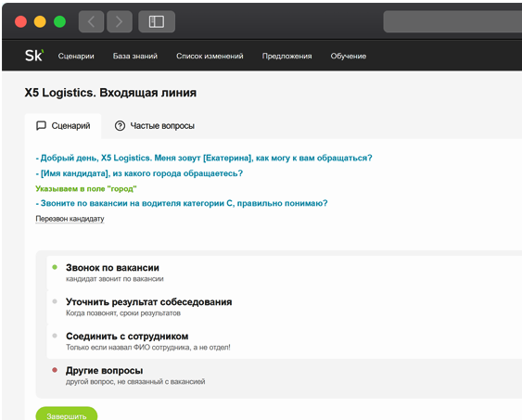
Task: Click the speech bubble icon on the Сценарий tab
Action: 41,125
